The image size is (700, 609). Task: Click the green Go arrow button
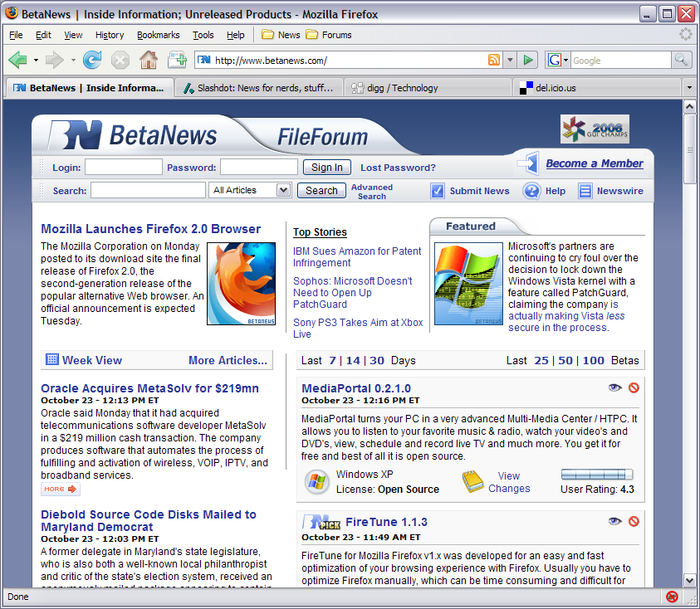(x=528, y=60)
